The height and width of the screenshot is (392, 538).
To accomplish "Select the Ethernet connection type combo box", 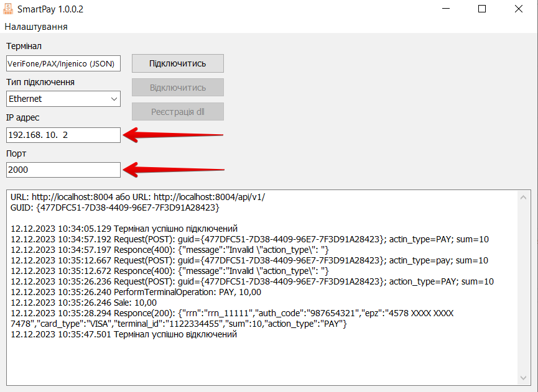I will 57,99.
